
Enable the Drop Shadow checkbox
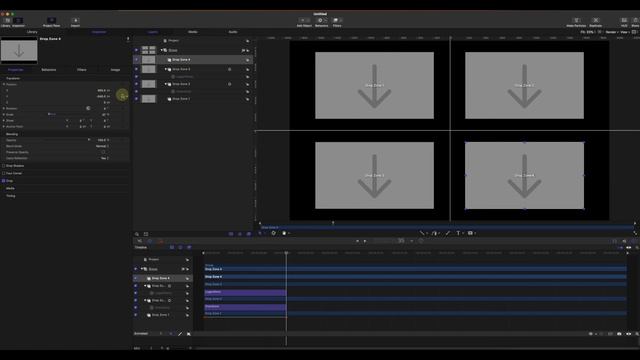point(4,166)
